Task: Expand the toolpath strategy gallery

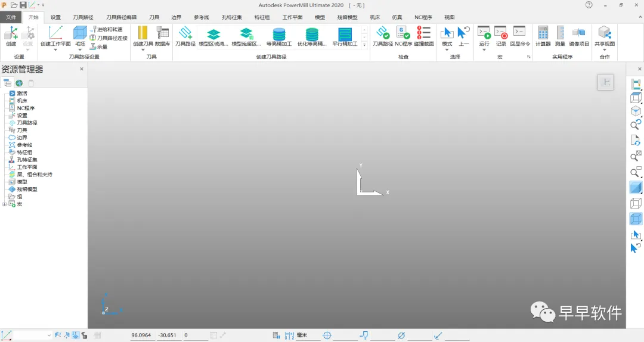Action: coord(364,45)
